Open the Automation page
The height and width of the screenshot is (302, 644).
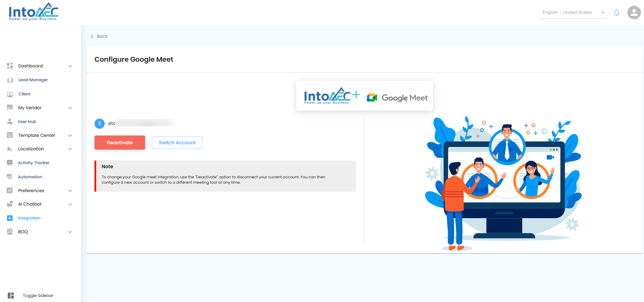point(30,177)
